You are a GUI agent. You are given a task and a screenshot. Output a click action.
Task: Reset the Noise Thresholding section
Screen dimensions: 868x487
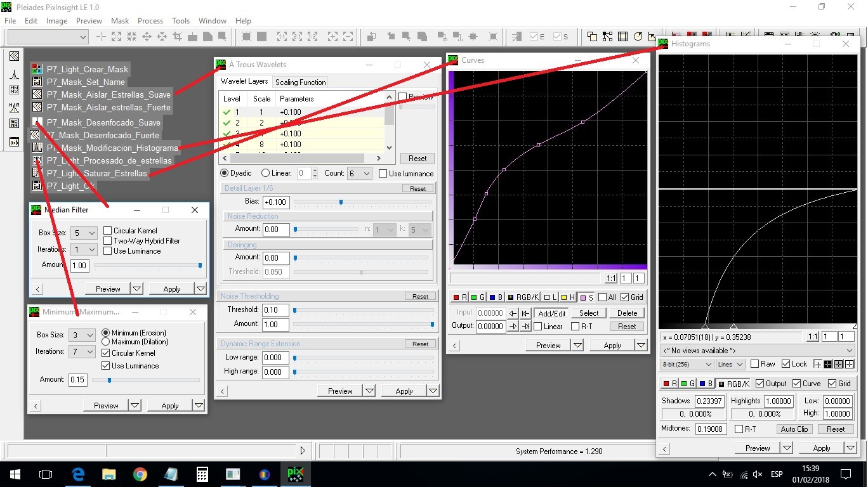420,296
